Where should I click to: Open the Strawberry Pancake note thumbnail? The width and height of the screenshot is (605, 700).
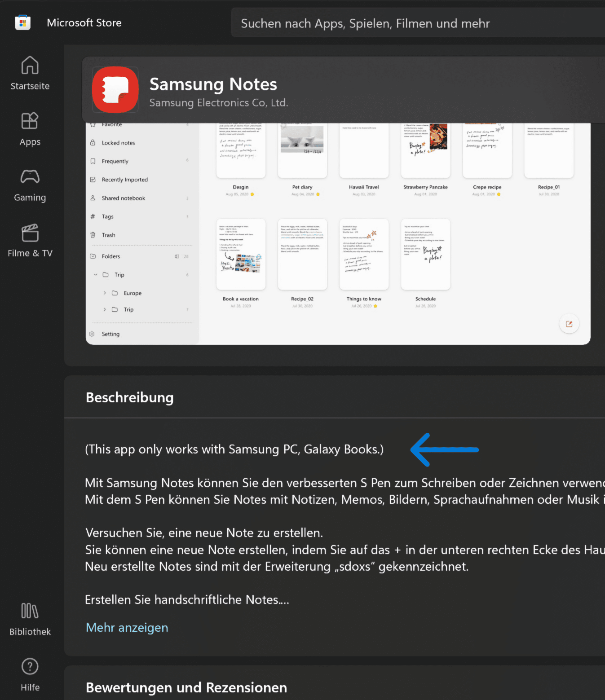coord(425,151)
